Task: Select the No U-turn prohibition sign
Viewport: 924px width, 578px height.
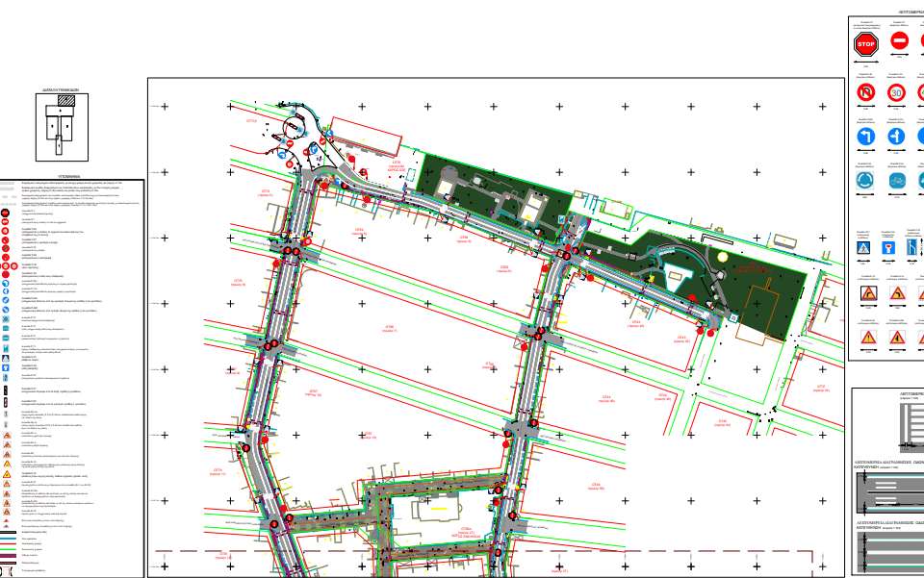Action: click(x=866, y=93)
